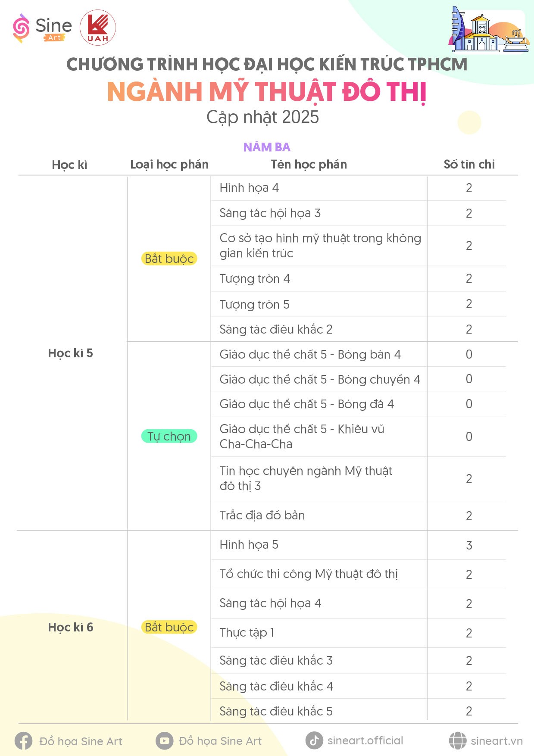Image resolution: width=534 pixels, height=756 pixels.
Task: Click the NĂM BA heading
Action: point(267,147)
